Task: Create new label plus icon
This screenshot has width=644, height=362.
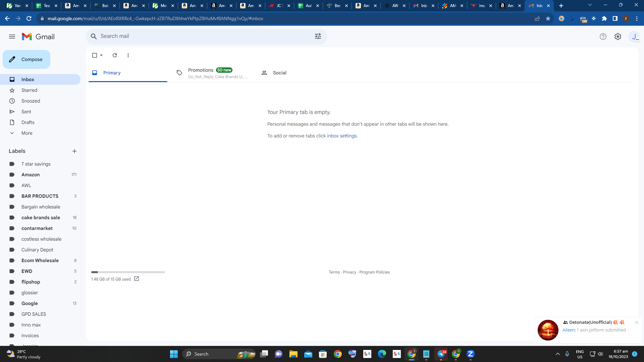Action: 74,151
